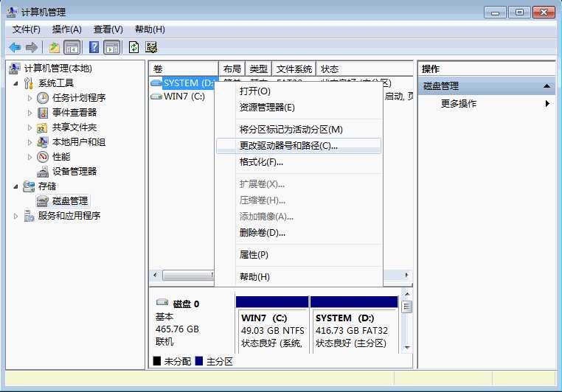The height and width of the screenshot is (392, 562).
Task: Click the Refresh toolbar icon
Action: coord(133,47)
